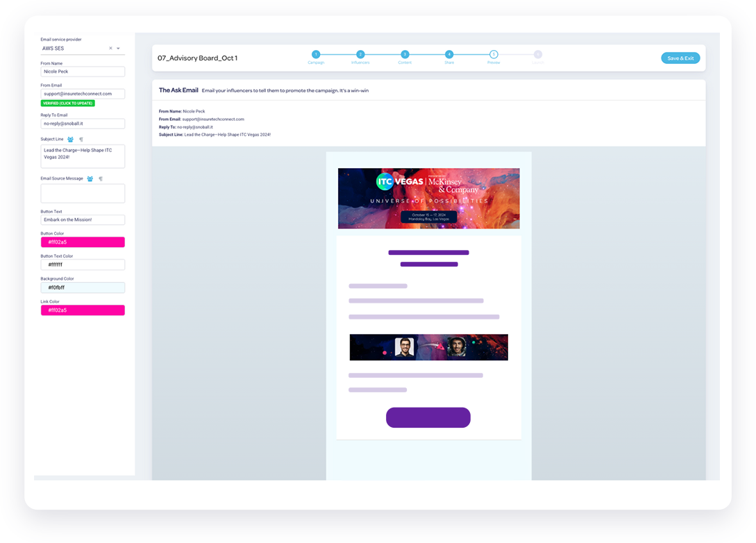Open the Background Color #f0fbff swatch
The width and height of the screenshot is (756, 543).
point(83,287)
